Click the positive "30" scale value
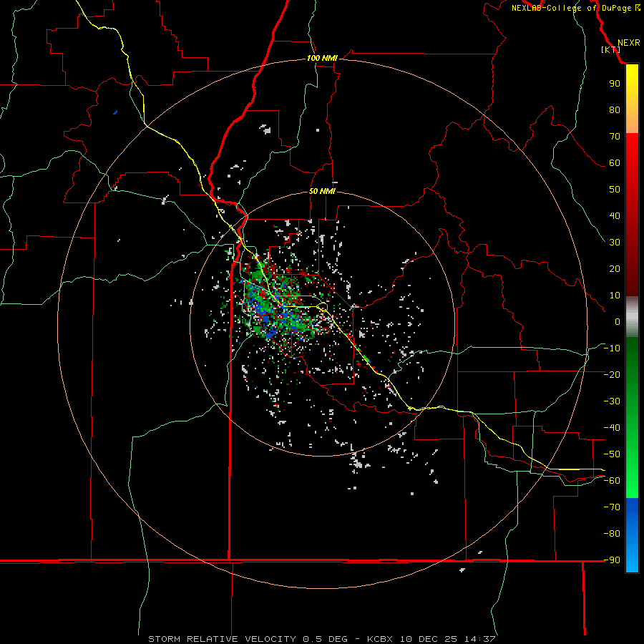The width and height of the screenshot is (644, 644). click(615, 243)
